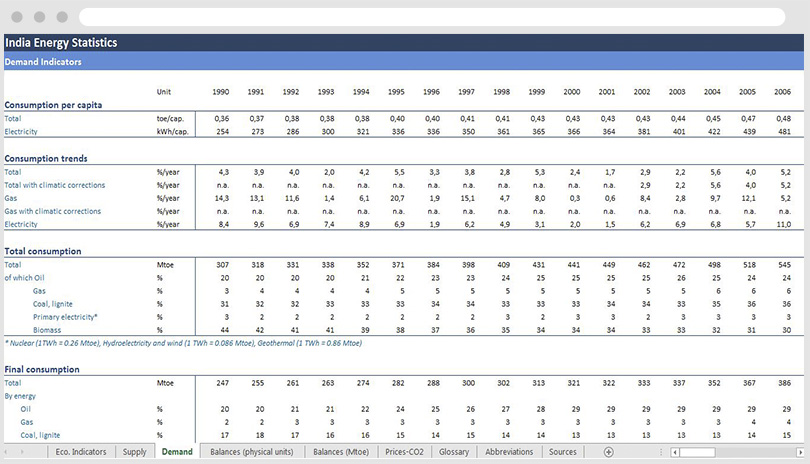Click the first gray window control dot
This screenshot has width=810, height=464.
point(18,17)
